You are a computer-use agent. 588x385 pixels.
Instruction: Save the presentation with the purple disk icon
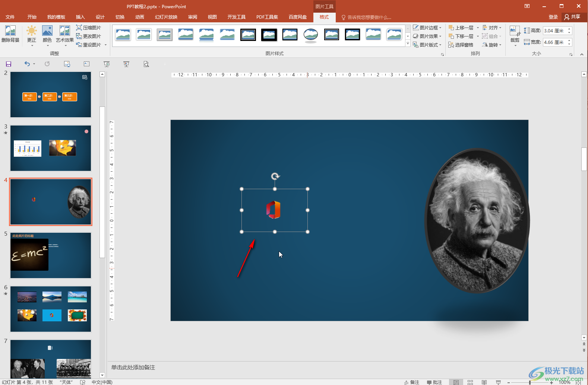(x=9, y=64)
